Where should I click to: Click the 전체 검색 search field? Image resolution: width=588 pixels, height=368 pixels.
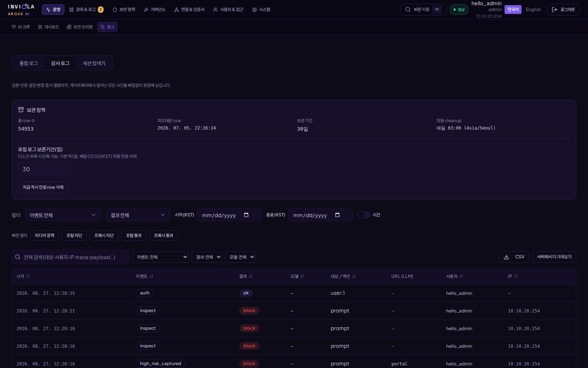(x=71, y=257)
